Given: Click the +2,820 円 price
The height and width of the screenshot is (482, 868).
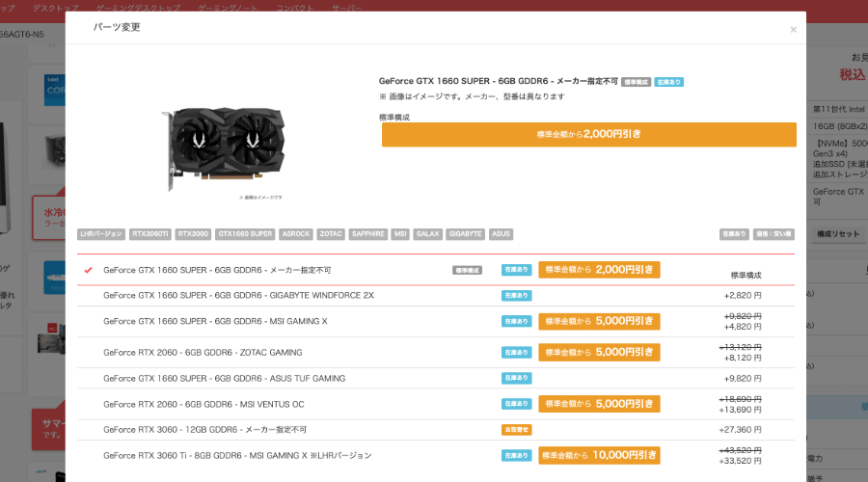Looking at the screenshot, I should point(743,296).
